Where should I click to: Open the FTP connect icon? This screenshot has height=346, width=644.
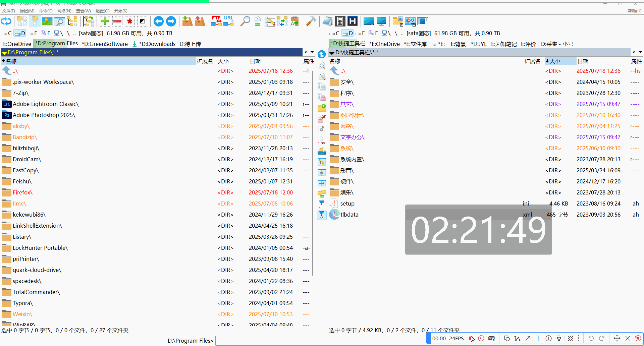click(x=216, y=21)
